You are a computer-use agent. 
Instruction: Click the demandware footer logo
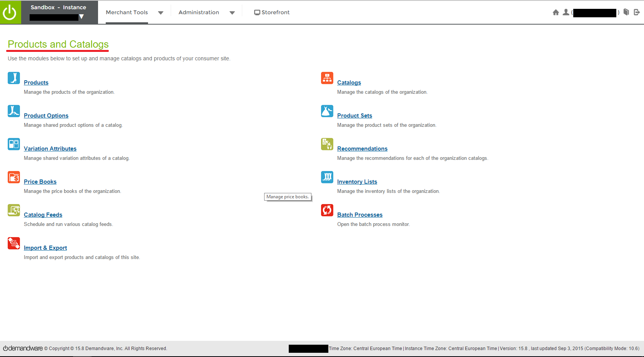23,348
